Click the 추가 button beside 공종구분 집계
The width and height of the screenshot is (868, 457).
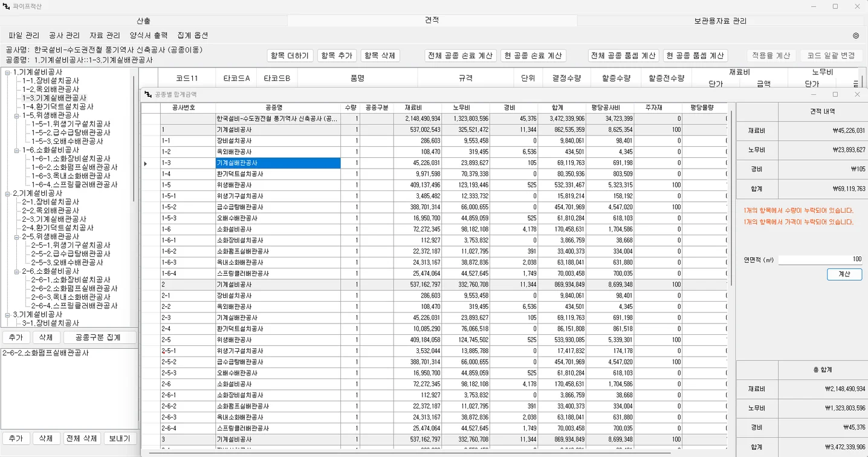tap(16, 337)
